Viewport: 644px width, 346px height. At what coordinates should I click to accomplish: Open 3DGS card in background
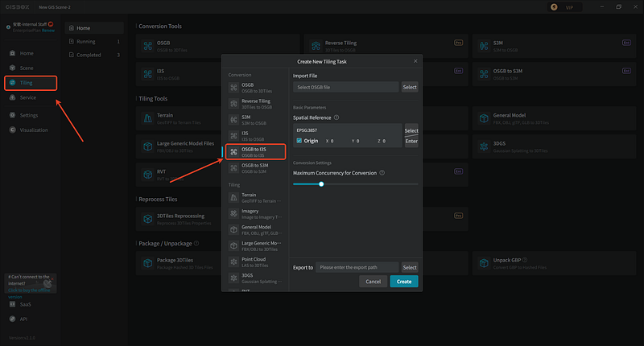554,146
